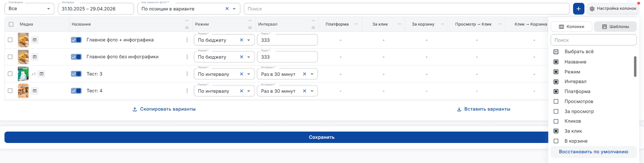The image size is (644, 163).
Task: Check Просмотров column in settings list
Action: (x=556, y=101)
